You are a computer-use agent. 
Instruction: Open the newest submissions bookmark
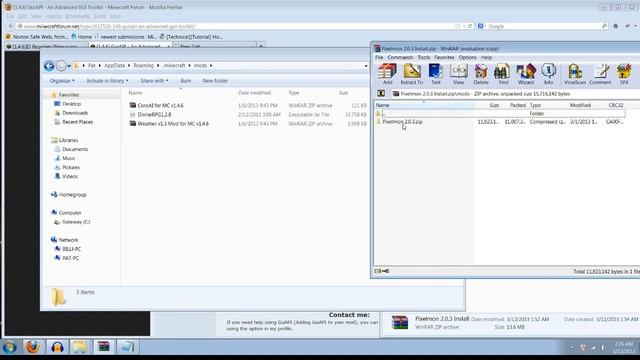pos(125,37)
